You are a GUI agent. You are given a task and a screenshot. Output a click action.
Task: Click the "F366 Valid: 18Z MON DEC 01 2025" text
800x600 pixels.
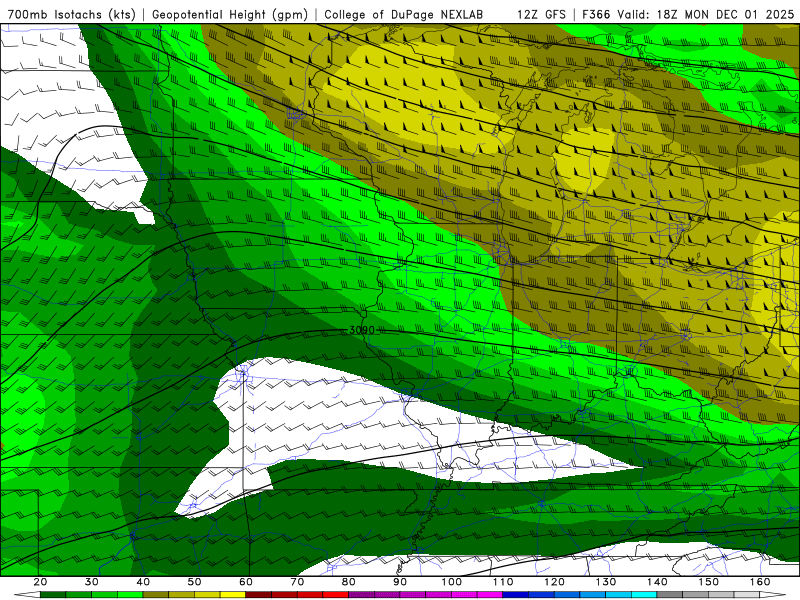[x=688, y=15]
